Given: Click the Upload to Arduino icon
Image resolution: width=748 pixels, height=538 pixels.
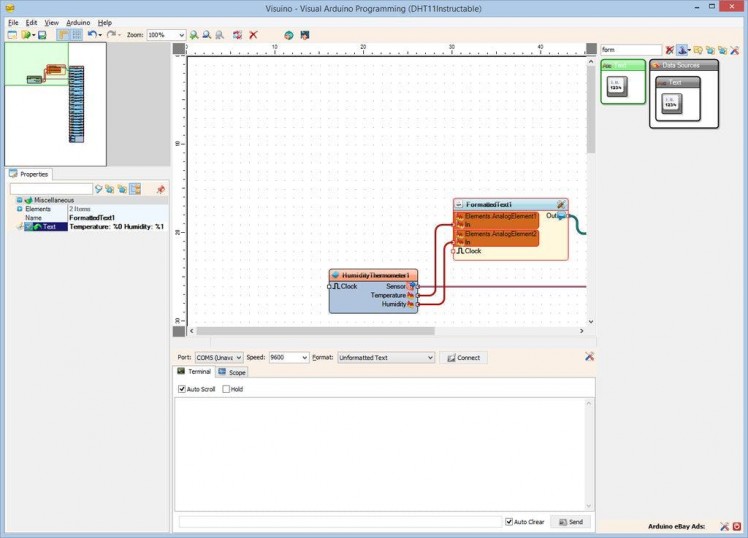Looking at the screenshot, I should pyautogui.click(x=304, y=35).
